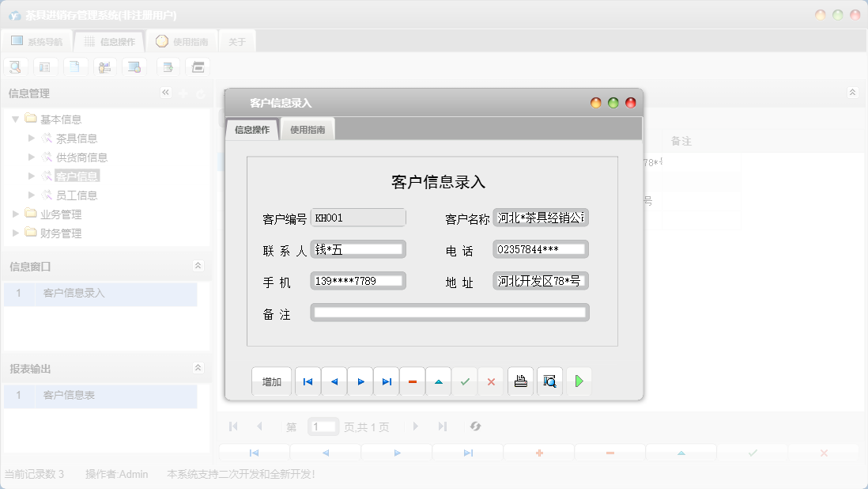Delete record using the red minus icon
Screen dimensions: 868x489
pyautogui.click(x=412, y=381)
